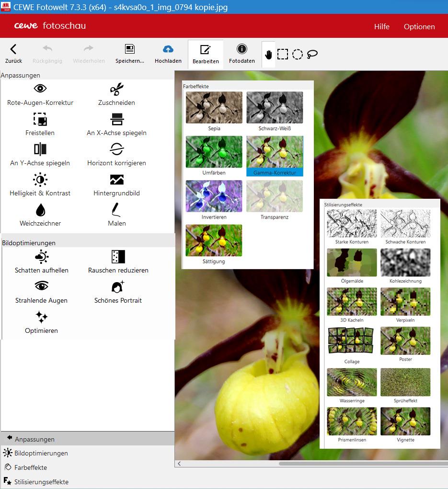The height and width of the screenshot is (489, 448).
Task: Open Rote-Augen-Korrektur tool
Action: coord(40,95)
